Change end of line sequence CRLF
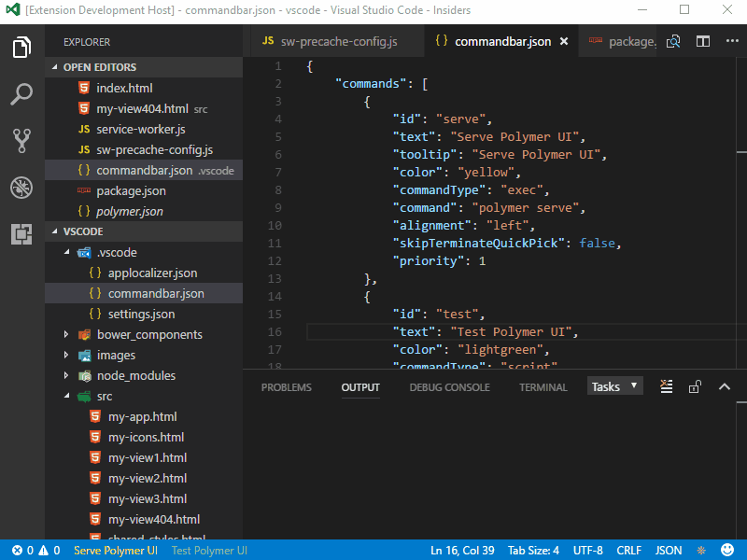The image size is (747, 560). (628, 551)
